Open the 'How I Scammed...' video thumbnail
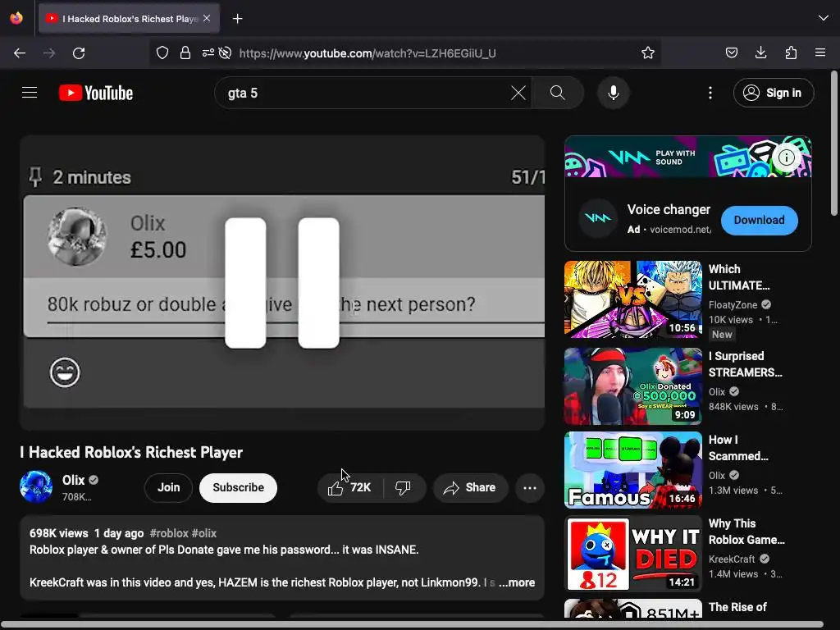Screen dimensions: 840x630 tap(632, 470)
